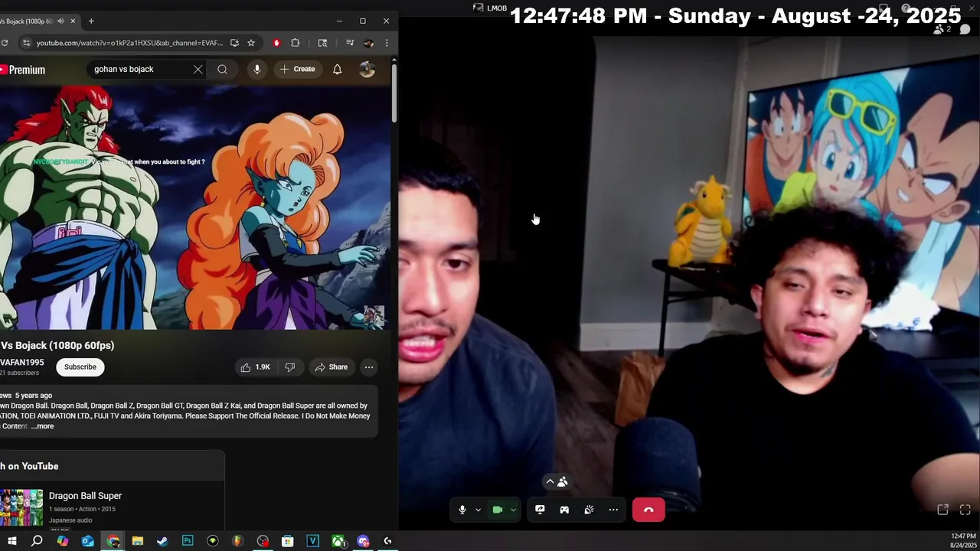This screenshot has height=551, width=980.
Task: Open the Dragon Ball Super poster thumbnail
Action: [x=21, y=507]
